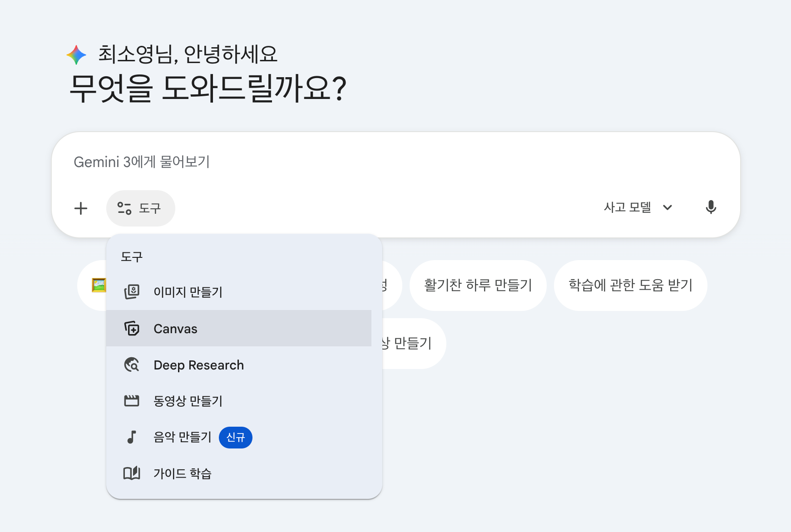The image size is (791, 532).
Task: Choose 동영상 만들기 in tools menu
Action: [x=188, y=401]
